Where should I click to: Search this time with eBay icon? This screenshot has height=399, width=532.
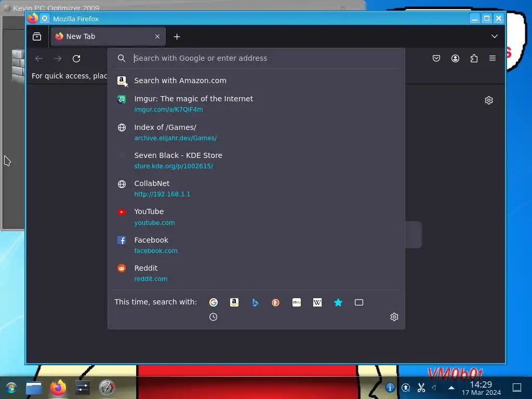point(297,302)
